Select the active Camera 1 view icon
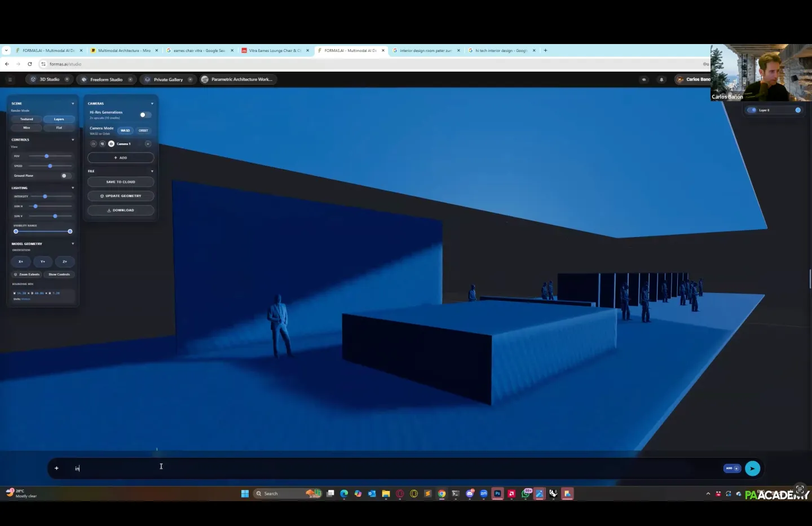The image size is (812, 526). tap(111, 144)
